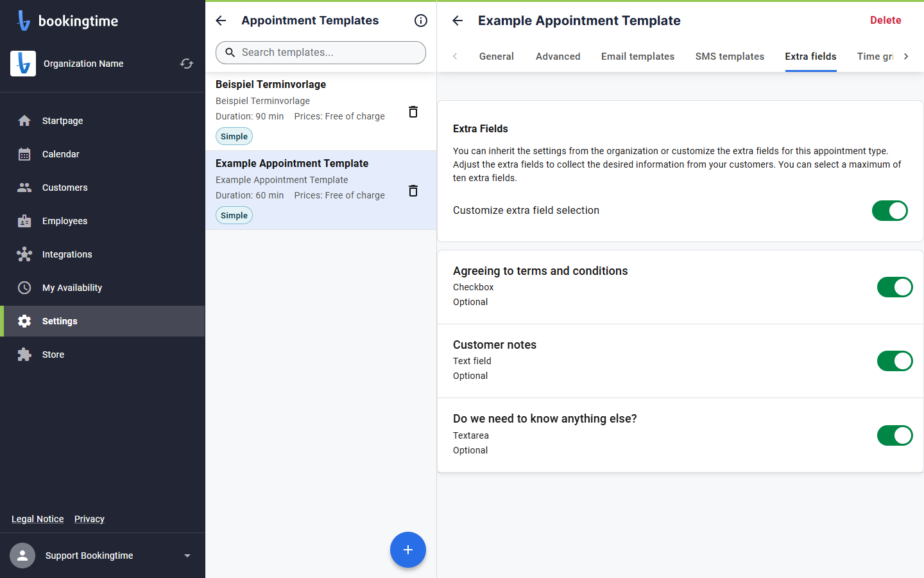Click the bookingtime logo icon
This screenshot has height=578, width=924.
(x=24, y=21)
